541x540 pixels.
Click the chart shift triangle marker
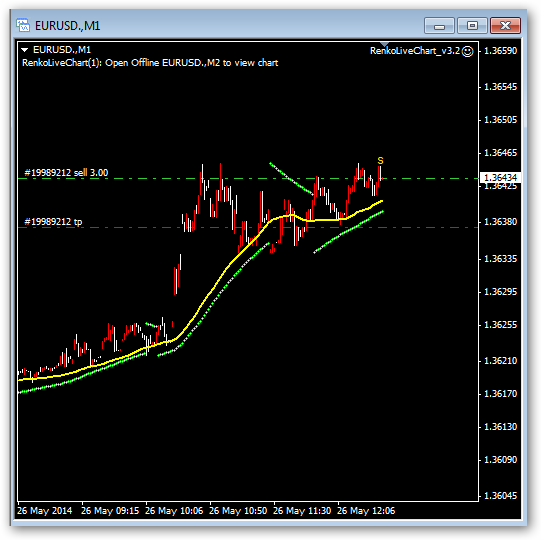(x=384, y=44)
